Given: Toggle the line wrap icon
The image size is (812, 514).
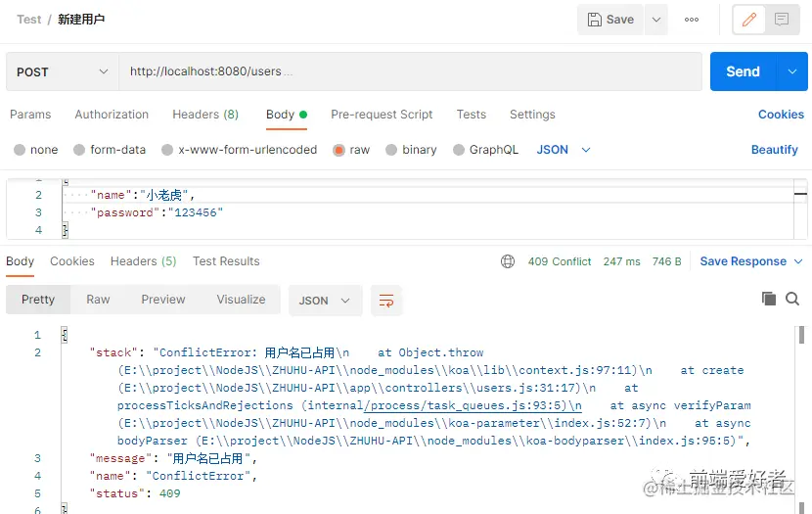Looking at the screenshot, I should (386, 301).
